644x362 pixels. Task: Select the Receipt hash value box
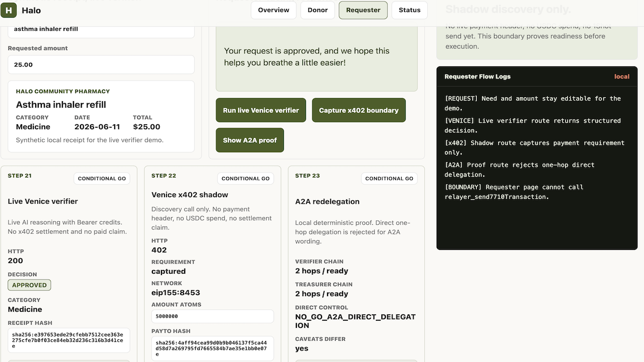click(x=69, y=340)
